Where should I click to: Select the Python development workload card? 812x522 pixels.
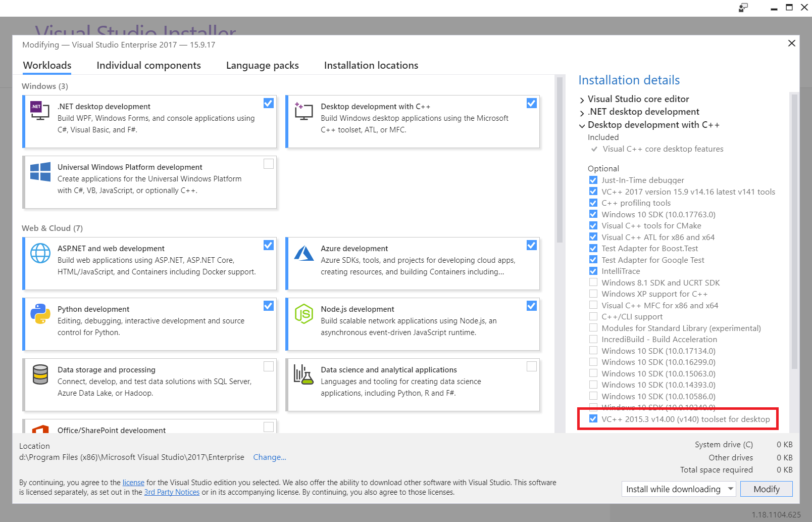[x=149, y=324]
